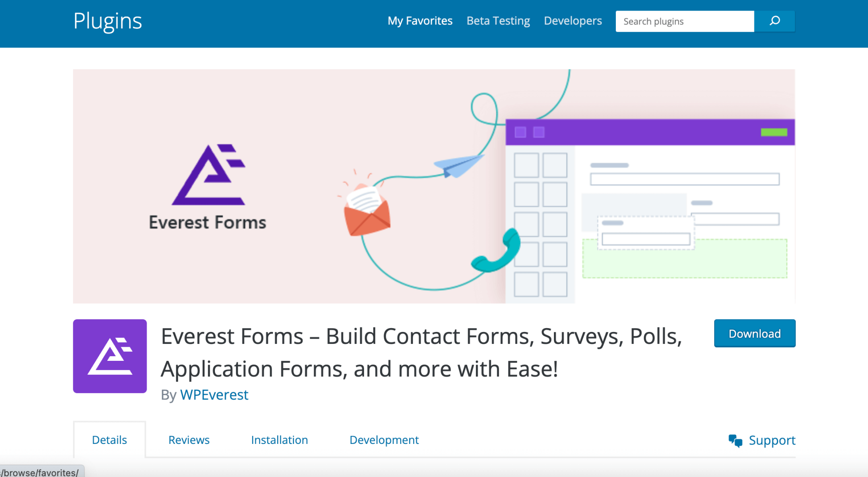Viewport: 868px width, 477px height.
Task: Switch to the Reviews tab
Action: tap(189, 440)
